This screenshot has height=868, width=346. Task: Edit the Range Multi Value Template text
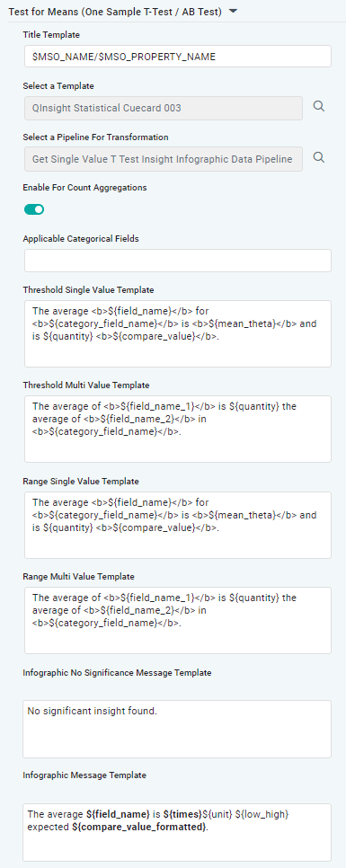pos(178,621)
